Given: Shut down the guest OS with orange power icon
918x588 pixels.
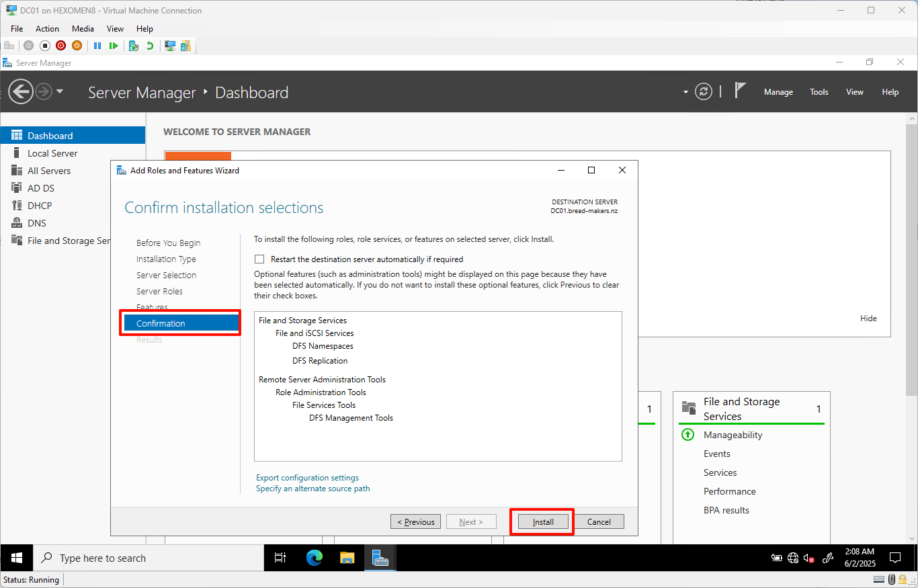Looking at the screenshot, I should click(77, 46).
